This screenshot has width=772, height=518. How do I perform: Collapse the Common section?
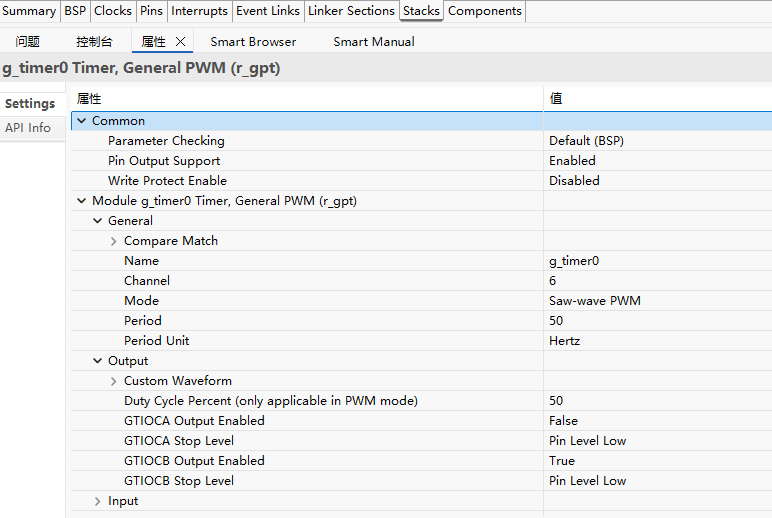[81, 121]
